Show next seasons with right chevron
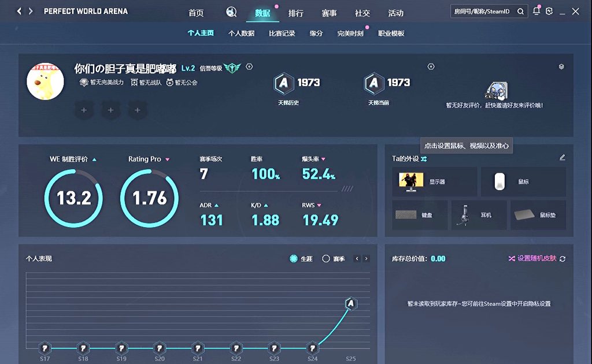The image size is (592, 364). 366,258
